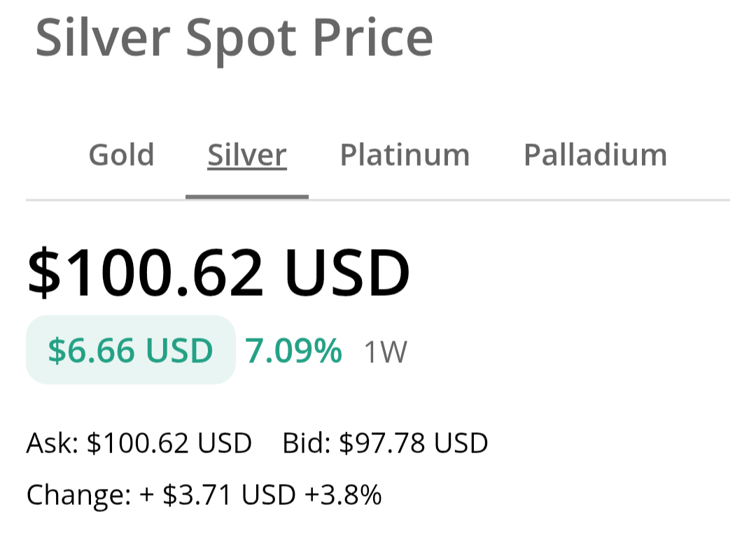Select the 1W timeframe label
This screenshot has width=756, height=542.
(x=385, y=352)
